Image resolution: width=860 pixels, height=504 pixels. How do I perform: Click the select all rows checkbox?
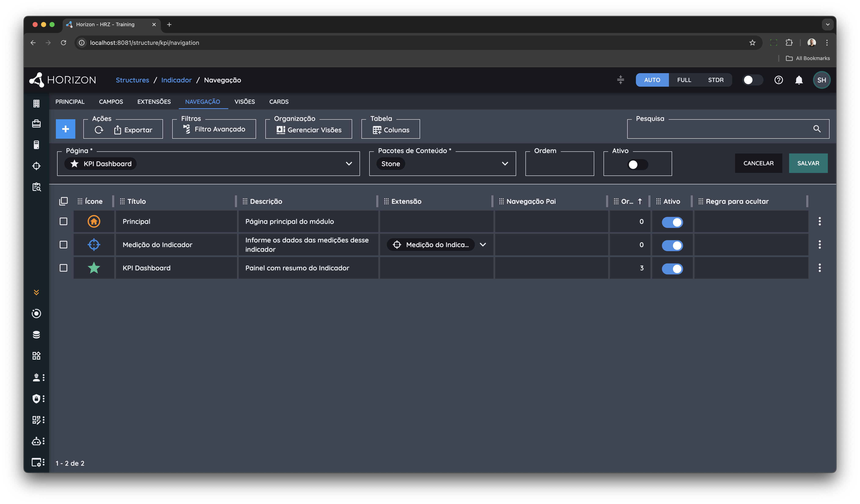pyautogui.click(x=63, y=201)
